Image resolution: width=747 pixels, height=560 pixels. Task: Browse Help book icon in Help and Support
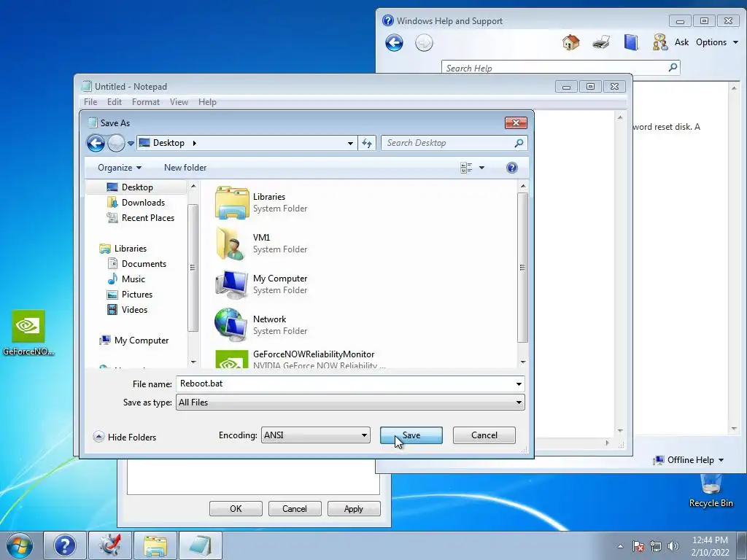click(x=631, y=42)
